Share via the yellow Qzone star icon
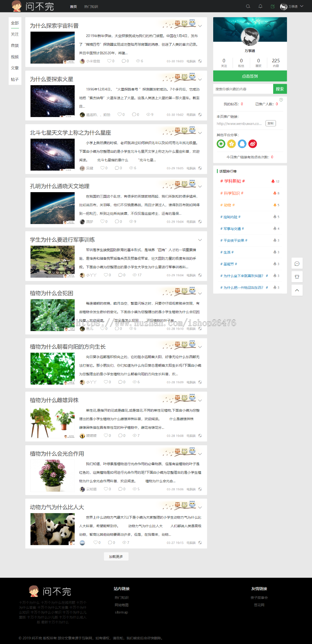Screen dimensions: 312x644 click(x=232, y=144)
